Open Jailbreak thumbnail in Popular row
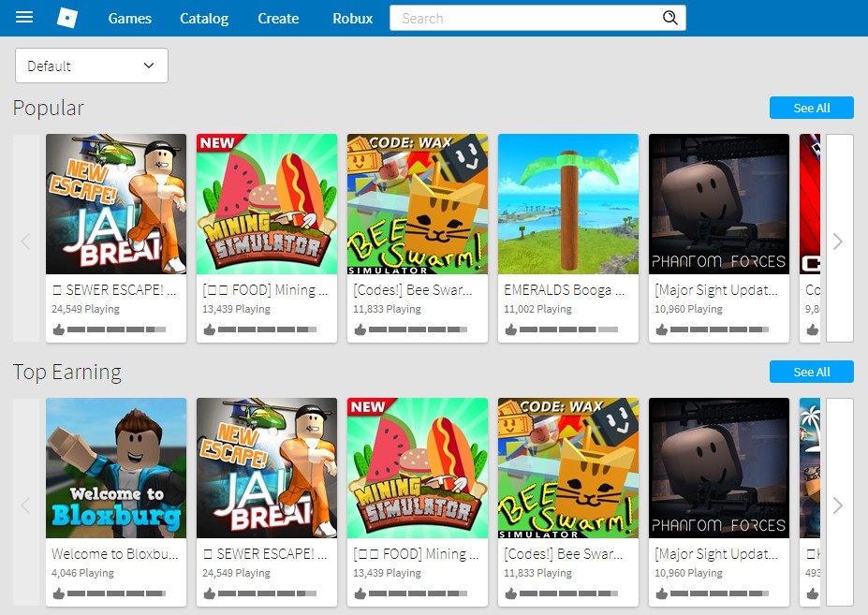 [116, 204]
